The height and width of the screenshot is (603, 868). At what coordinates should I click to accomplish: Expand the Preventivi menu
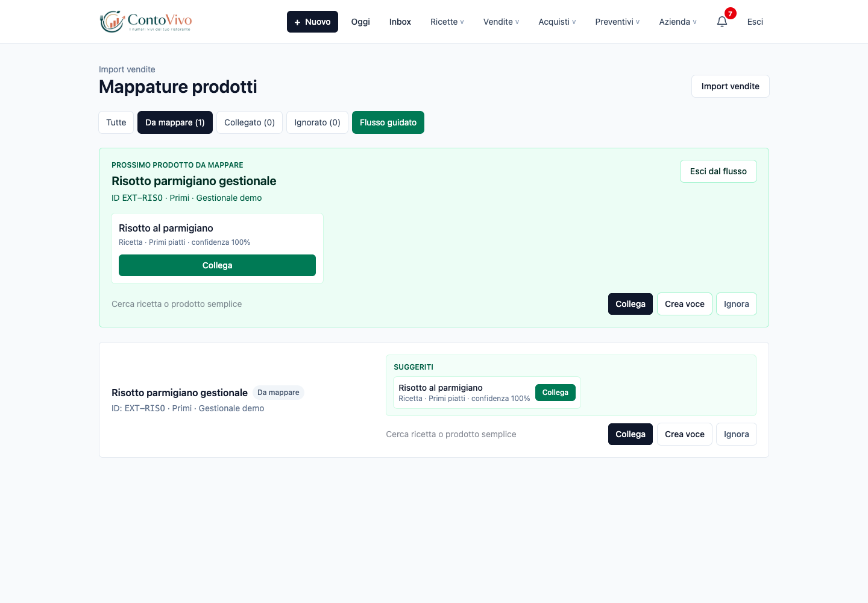617,22
